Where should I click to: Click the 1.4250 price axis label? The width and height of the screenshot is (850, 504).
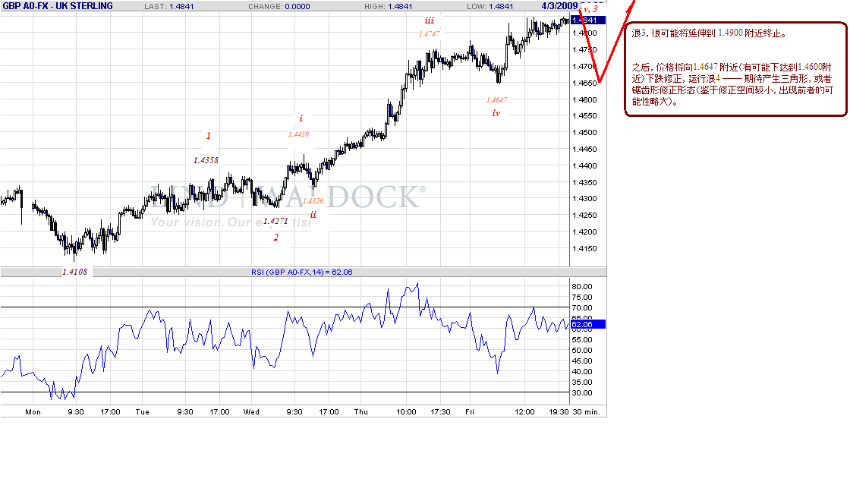(x=584, y=216)
